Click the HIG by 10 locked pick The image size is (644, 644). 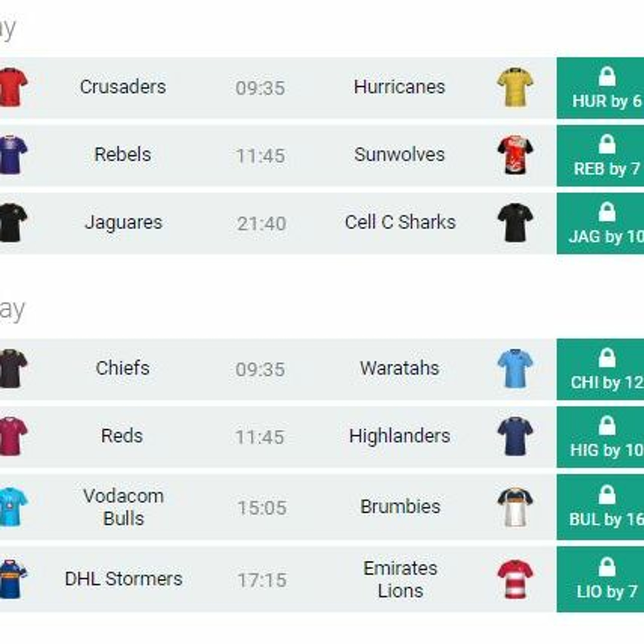603,437
